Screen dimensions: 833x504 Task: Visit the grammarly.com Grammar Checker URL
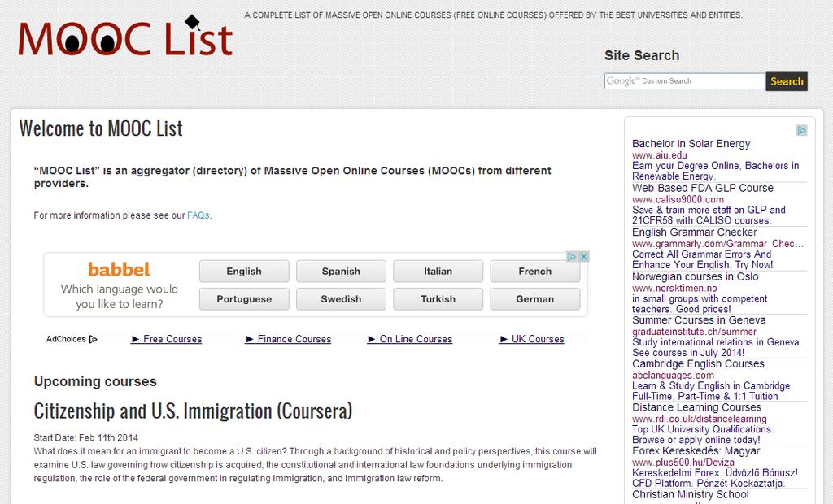[x=717, y=244]
